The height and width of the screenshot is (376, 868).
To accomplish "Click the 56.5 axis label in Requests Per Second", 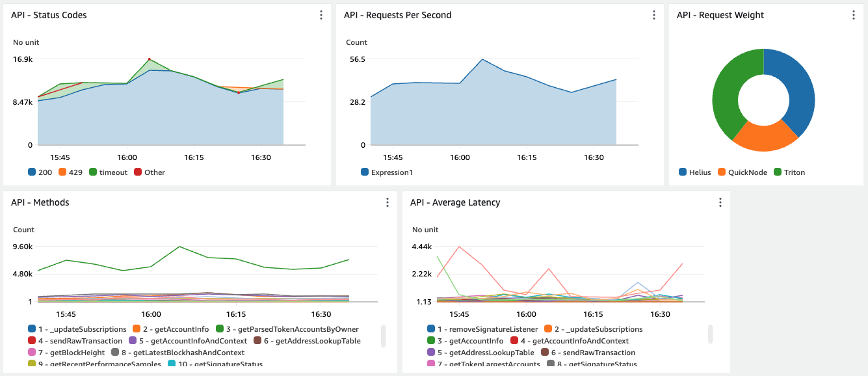I will pyautogui.click(x=358, y=59).
